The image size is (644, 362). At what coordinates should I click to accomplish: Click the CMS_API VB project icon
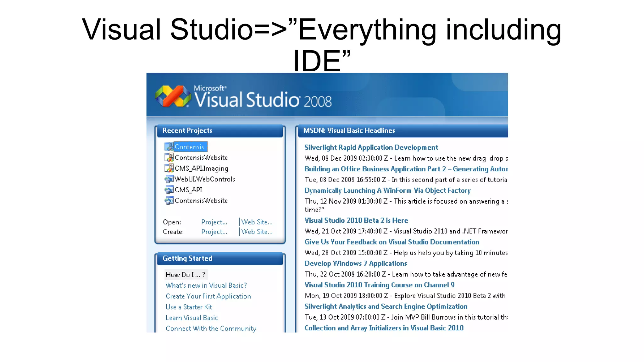(x=169, y=190)
